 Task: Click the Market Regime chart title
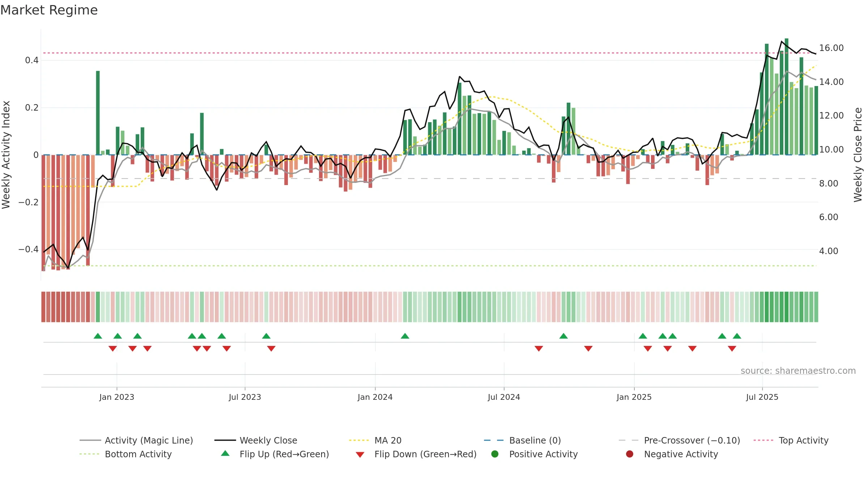[49, 10]
